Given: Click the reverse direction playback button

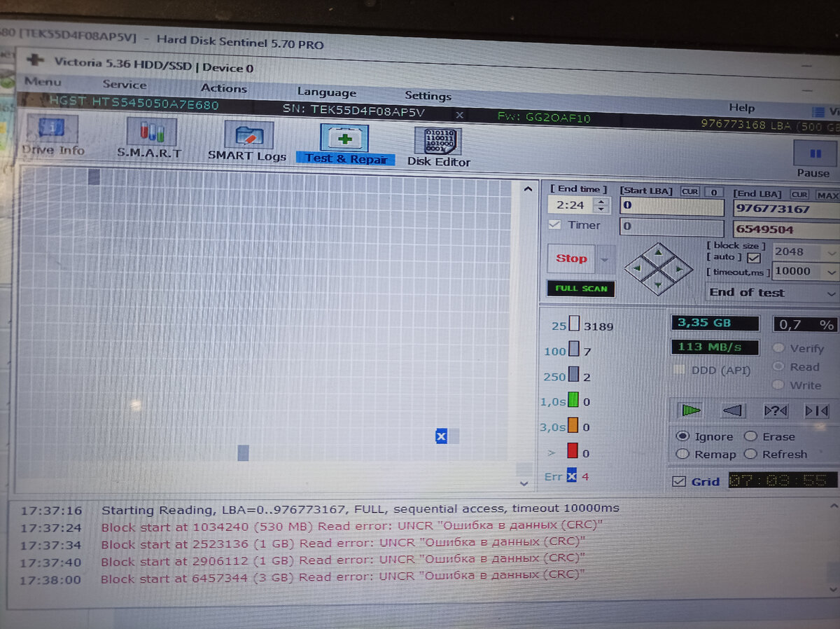Looking at the screenshot, I should pyautogui.click(x=733, y=410).
